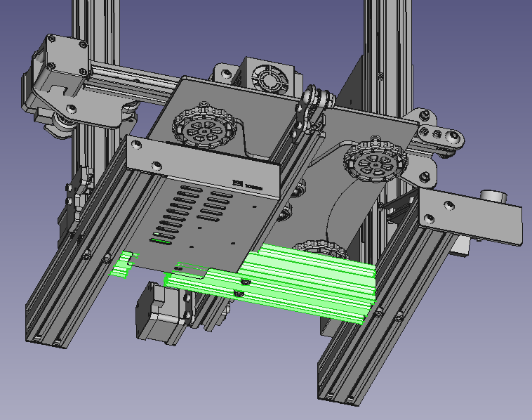The height and width of the screenshot is (420, 532).
Task: Click the power supply vented cover plate
Action: pos(207,224)
